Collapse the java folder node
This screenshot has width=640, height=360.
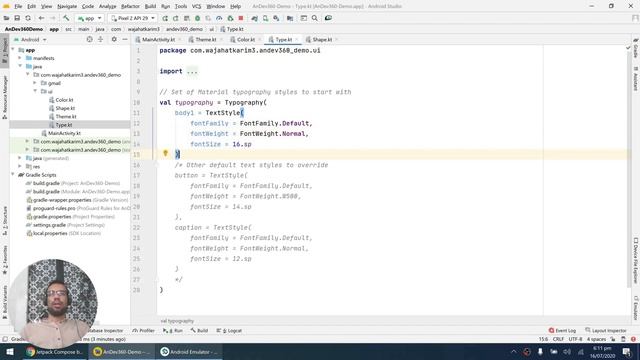pos(20,66)
